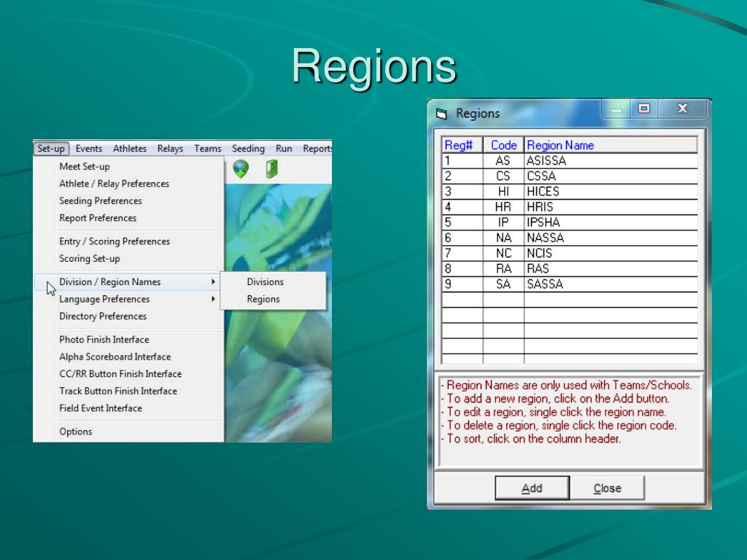This screenshot has height=560, width=747.
Task: Open the Reports menu
Action: (317, 149)
